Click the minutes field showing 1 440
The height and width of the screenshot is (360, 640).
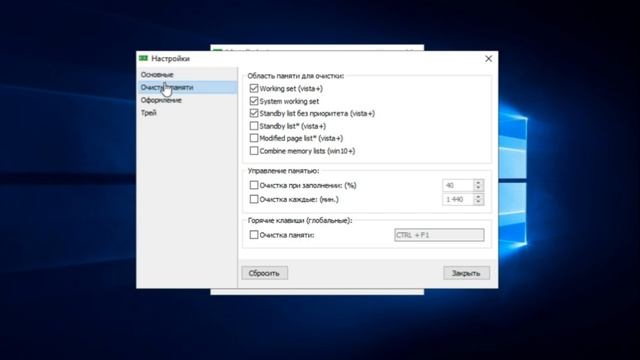pos(458,199)
